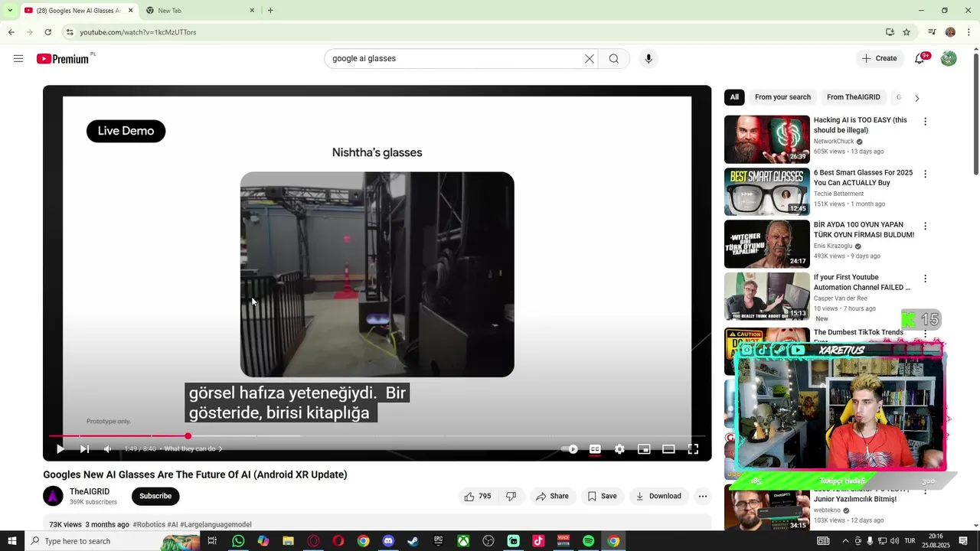Click the #Largelanguagemodel hashtag
This screenshot has height=551, width=980.
216,525
